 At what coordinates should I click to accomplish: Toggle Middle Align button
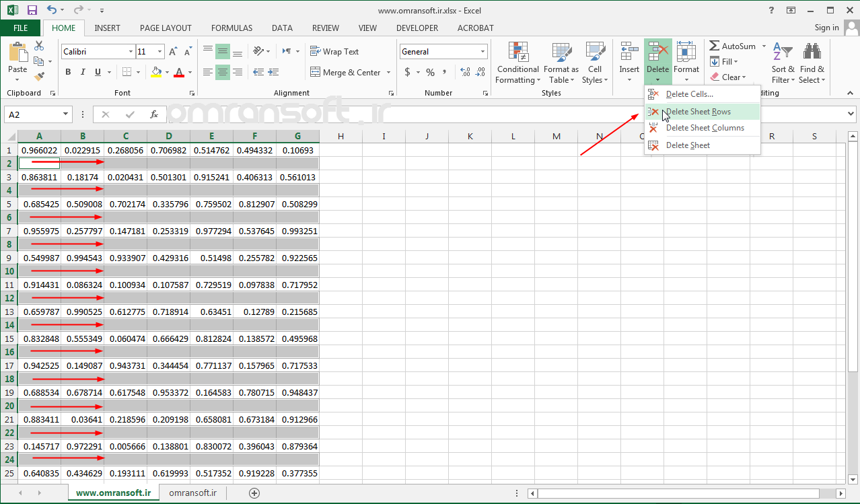[222, 51]
